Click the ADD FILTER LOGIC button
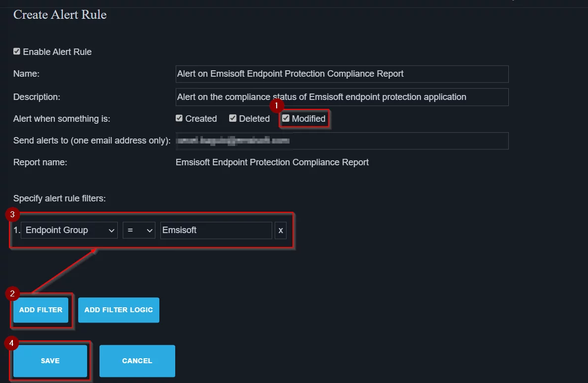Image resolution: width=588 pixels, height=383 pixels. (118, 310)
